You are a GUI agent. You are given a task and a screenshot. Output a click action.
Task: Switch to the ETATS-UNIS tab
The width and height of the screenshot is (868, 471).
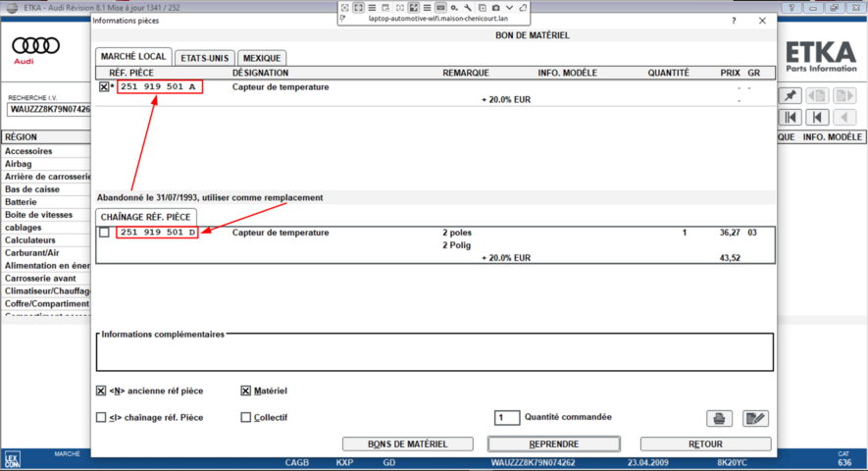point(205,58)
